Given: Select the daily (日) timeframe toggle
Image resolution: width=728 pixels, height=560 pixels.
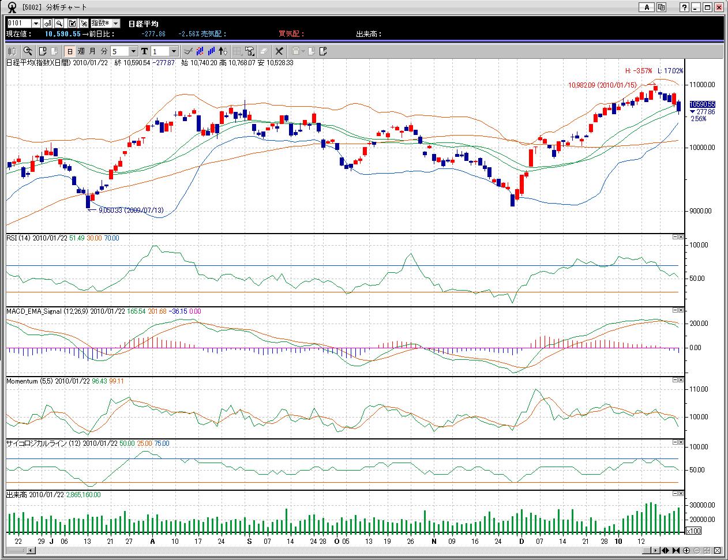Looking at the screenshot, I should (x=69, y=51).
